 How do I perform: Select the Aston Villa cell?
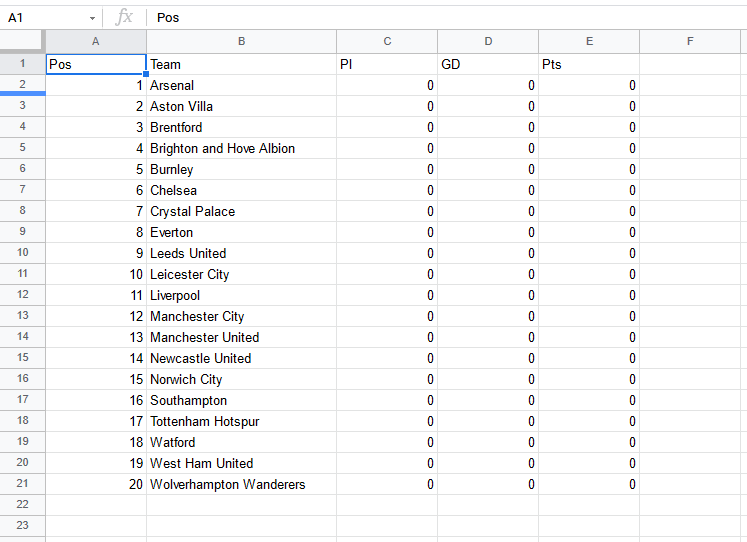(242, 106)
